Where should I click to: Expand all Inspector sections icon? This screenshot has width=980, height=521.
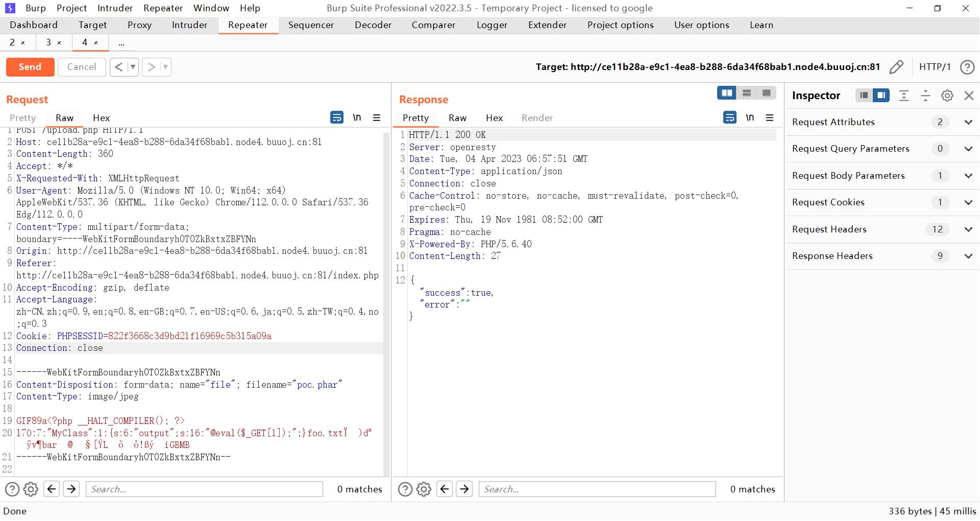click(904, 96)
